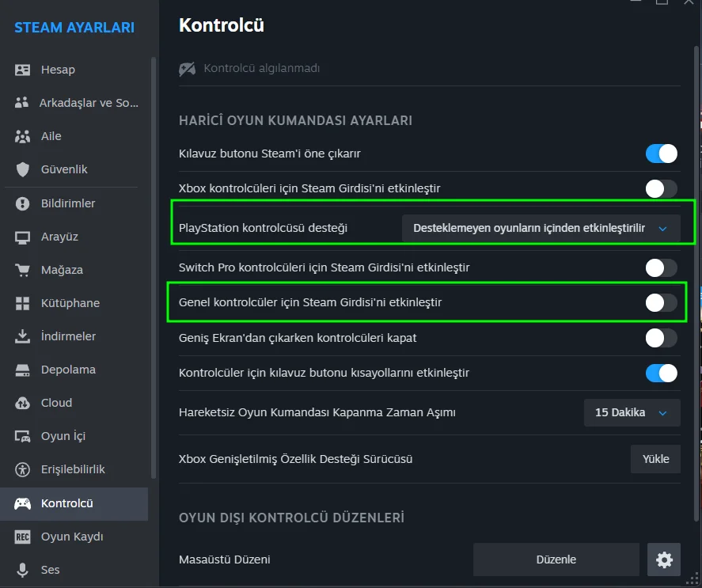
Task: Select Kontrolcü in the sidebar
Action: [74, 504]
